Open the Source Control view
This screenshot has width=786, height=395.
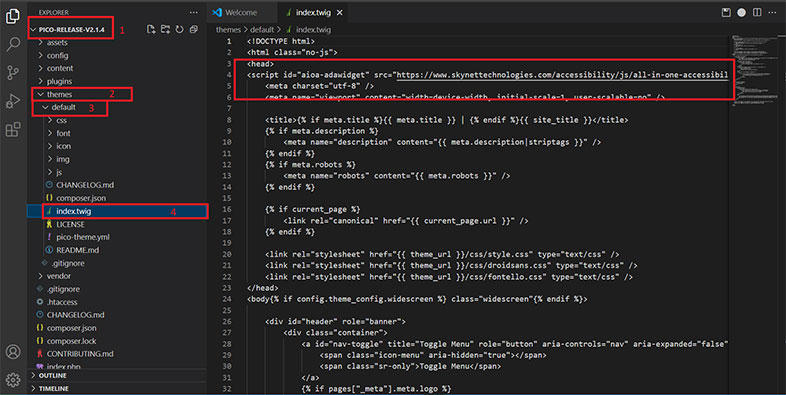tap(13, 73)
